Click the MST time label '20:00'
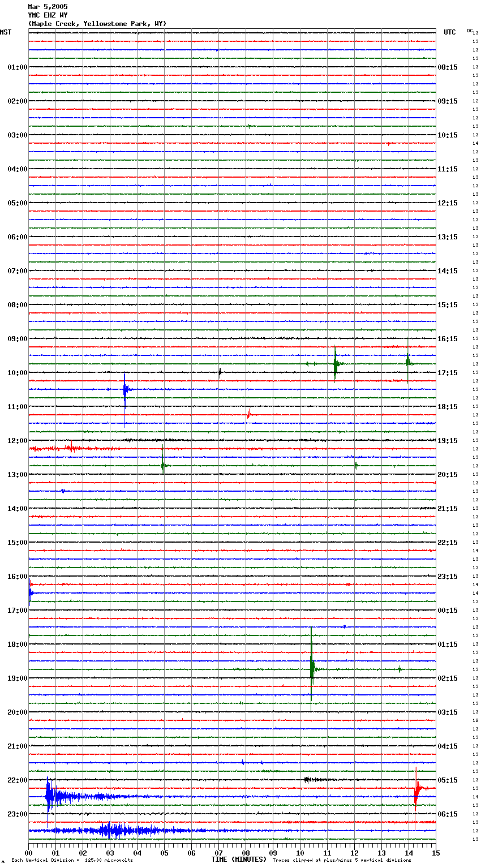This screenshot has height=868, width=481. point(18,712)
